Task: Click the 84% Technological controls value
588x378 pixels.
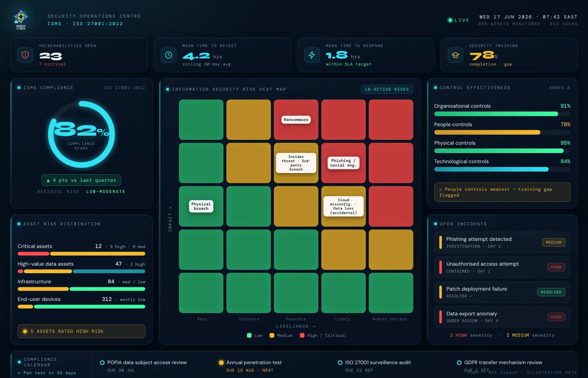Action: pos(565,161)
